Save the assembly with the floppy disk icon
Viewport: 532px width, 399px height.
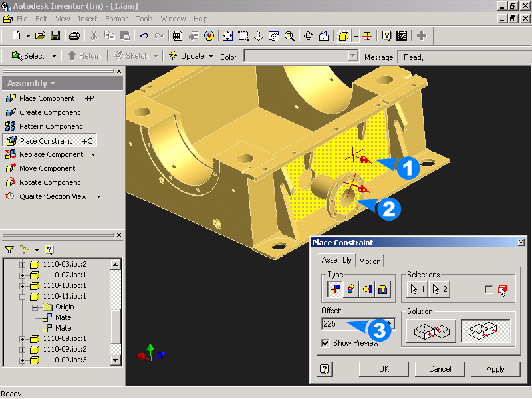(x=55, y=35)
